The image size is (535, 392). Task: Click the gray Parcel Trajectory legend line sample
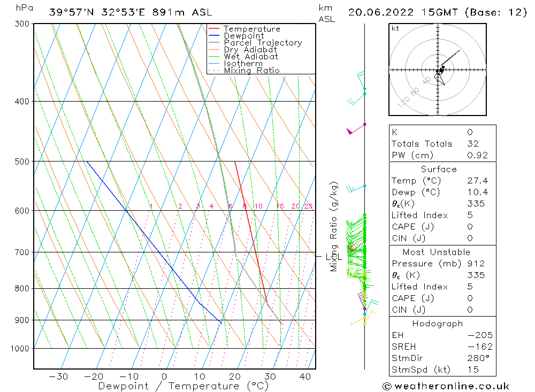click(213, 43)
